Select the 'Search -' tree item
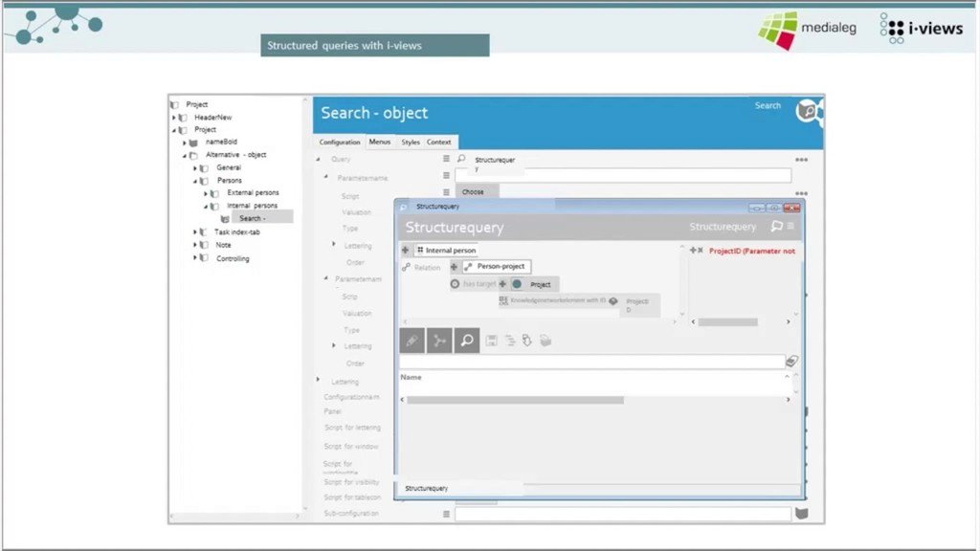 pyautogui.click(x=262, y=218)
